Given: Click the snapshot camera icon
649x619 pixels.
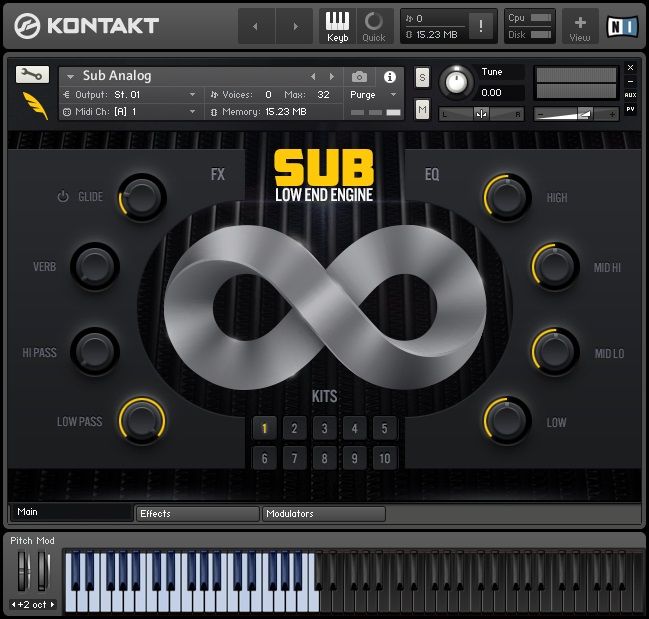Looking at the screenshot, I should point(359,76).
